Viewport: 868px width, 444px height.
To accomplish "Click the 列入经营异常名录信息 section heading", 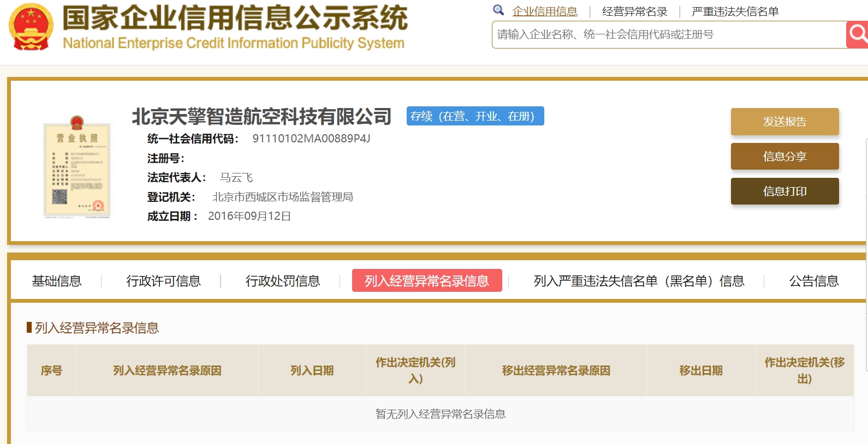I will [97, 328].
